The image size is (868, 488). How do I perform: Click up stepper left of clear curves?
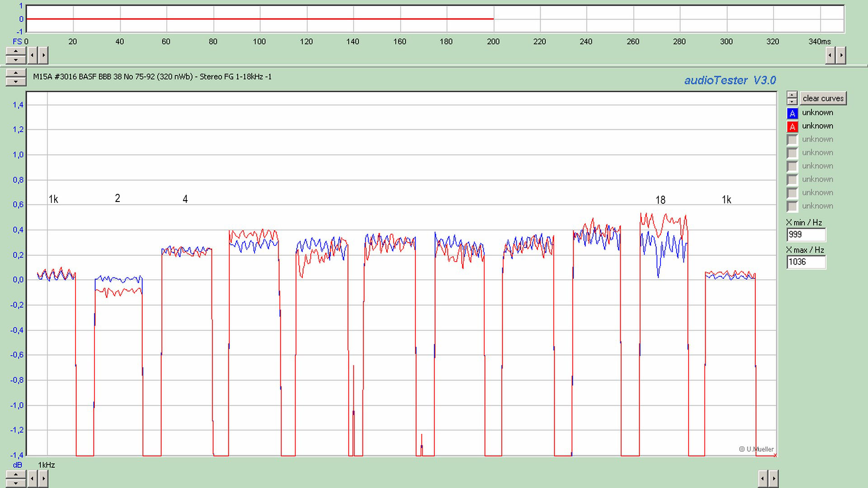(x=792, y=95)
